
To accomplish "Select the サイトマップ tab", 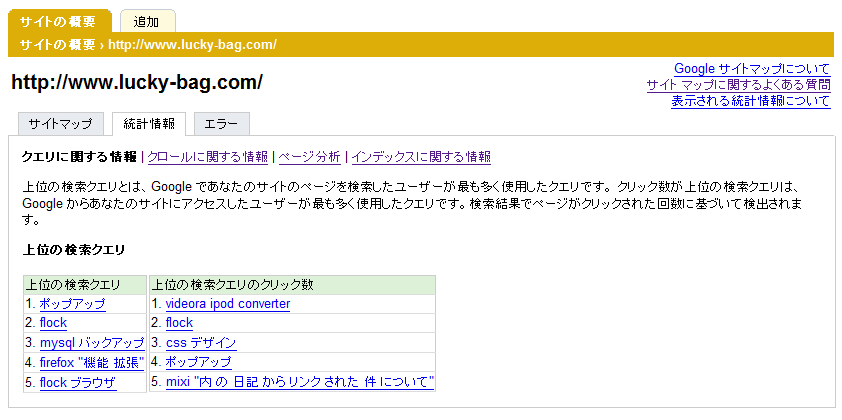I will tap(60, 124).
